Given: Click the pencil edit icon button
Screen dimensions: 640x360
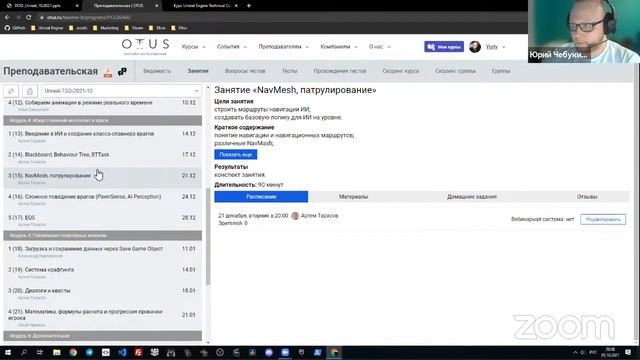Looking at the screenshot, I should click(x=11, y=91).
